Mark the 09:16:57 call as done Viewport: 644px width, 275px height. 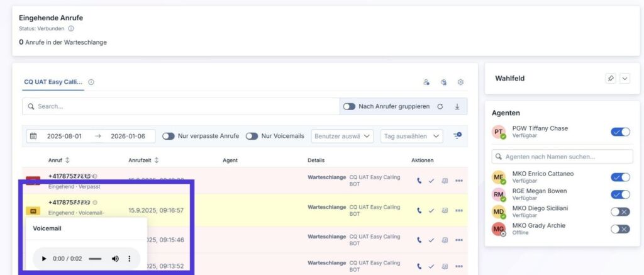coord(431,210)
